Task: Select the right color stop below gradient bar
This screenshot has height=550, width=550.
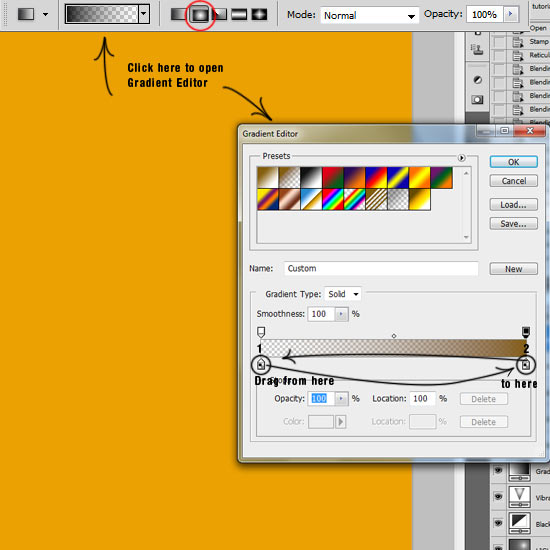Action: point(525,364)
